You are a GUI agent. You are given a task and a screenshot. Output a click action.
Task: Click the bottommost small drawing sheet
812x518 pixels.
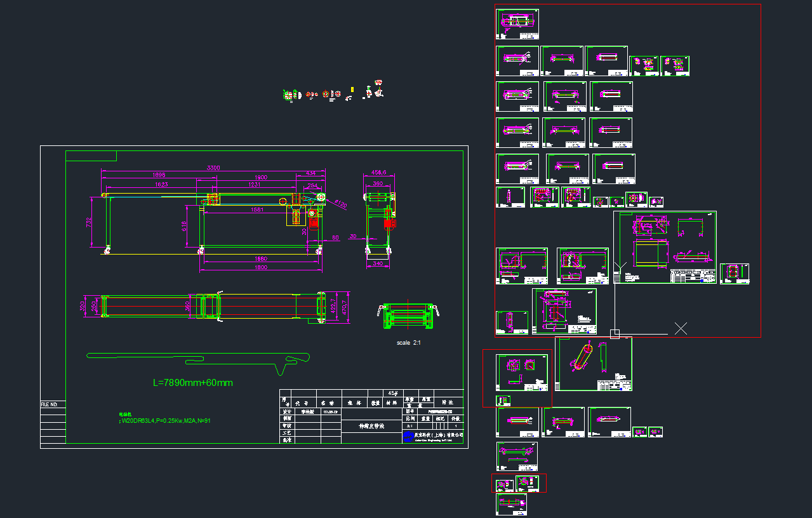click(x=511, y=505)
